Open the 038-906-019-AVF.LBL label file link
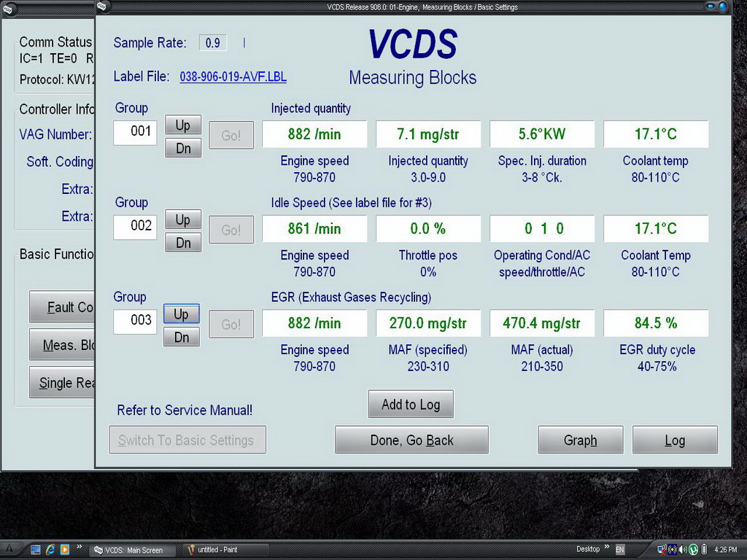 coord(233,77)
